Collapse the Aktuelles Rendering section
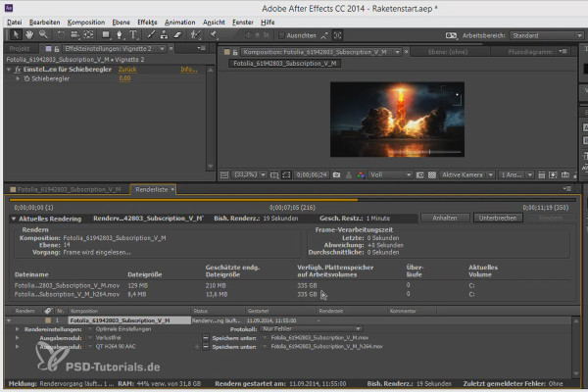588x392 pixels. pyautogui.click(x=14, y=219)
